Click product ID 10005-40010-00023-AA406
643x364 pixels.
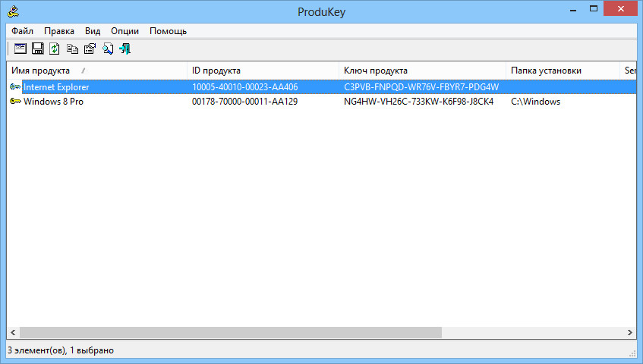tap(244, 86)
